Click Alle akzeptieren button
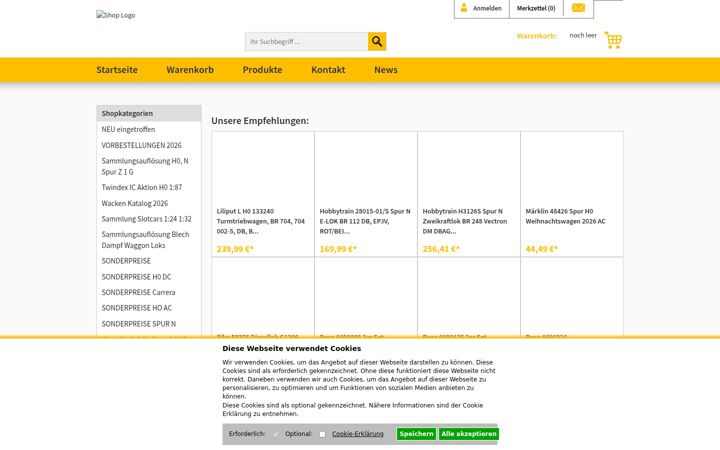 [468, 434]
